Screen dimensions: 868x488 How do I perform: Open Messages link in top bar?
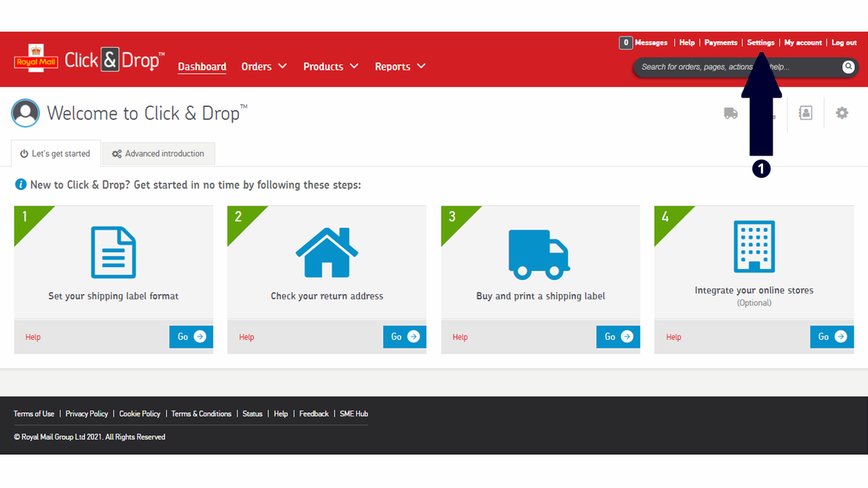point(651,43)
